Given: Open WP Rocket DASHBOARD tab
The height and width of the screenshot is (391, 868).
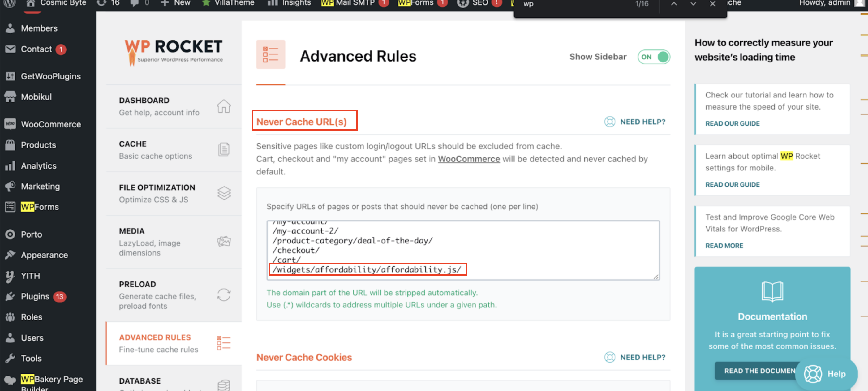Looking at the screenshot, I should (174, 106).
